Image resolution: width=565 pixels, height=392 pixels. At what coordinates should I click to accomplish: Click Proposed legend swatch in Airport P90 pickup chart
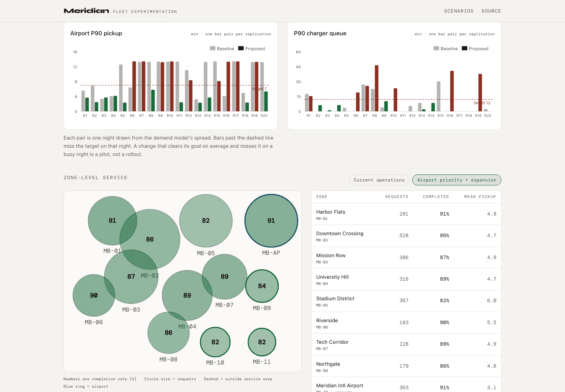coord(241,49)
